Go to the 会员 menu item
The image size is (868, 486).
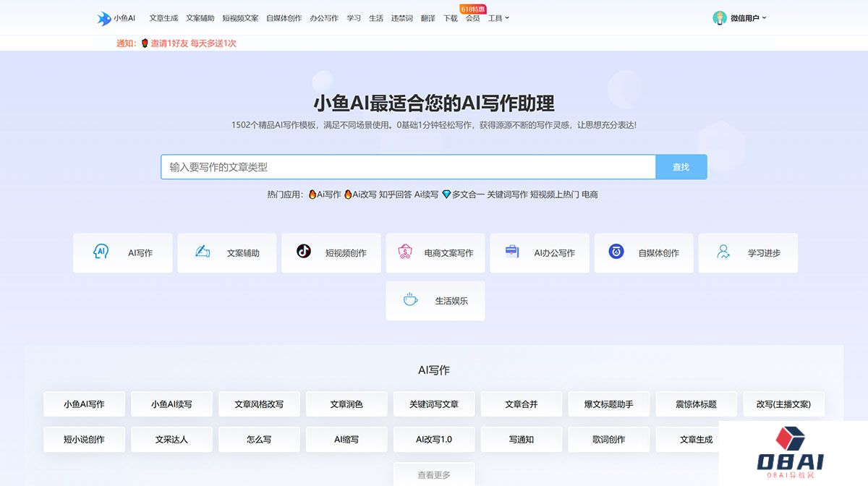click(472, 18)
